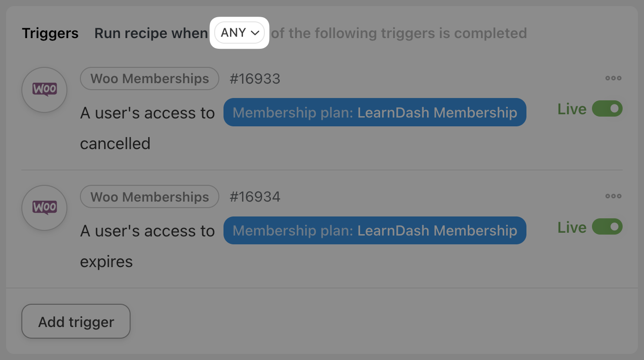Click the word cancelled in the first trigger
Screen dimensions: 644x360
pyautogui.click(x=115, y=144)
